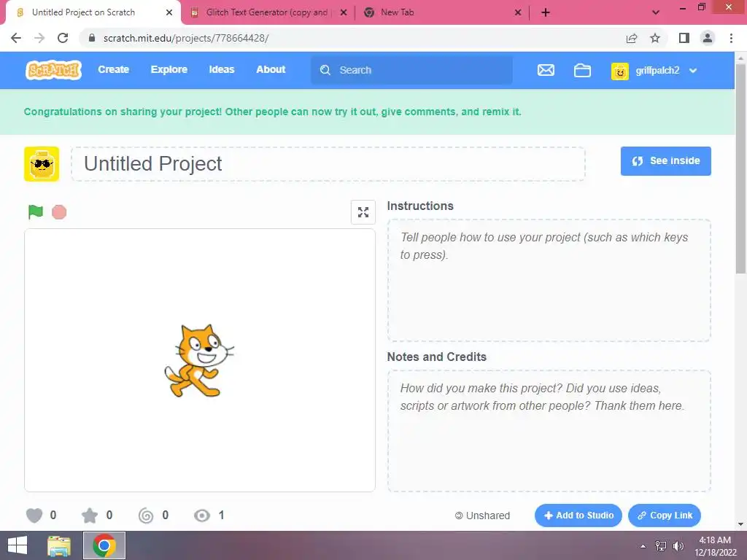Viewport: 747px width, 560px height.
Task: Click the Notes and Credits text area
Action: click(549, 431)
